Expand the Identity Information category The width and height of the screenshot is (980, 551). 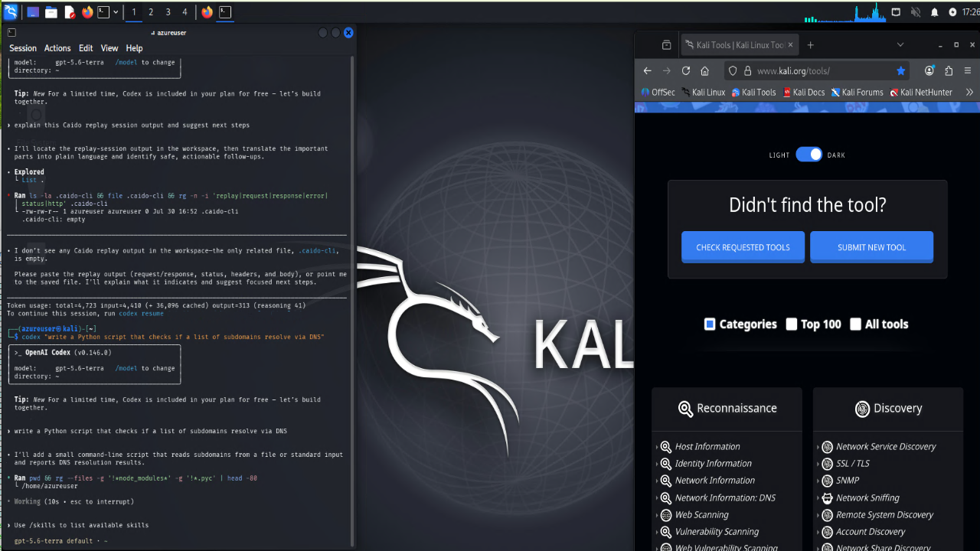[703, 463]
